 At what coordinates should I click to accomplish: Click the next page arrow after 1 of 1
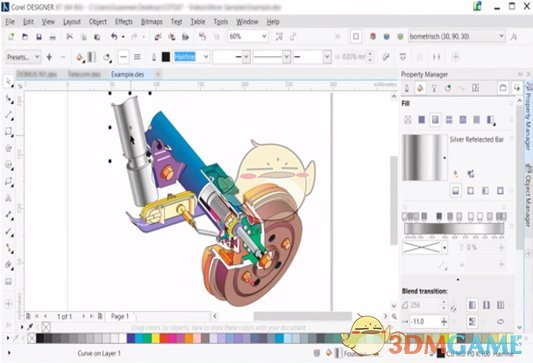pyautogui.click(x=83, y=316)
